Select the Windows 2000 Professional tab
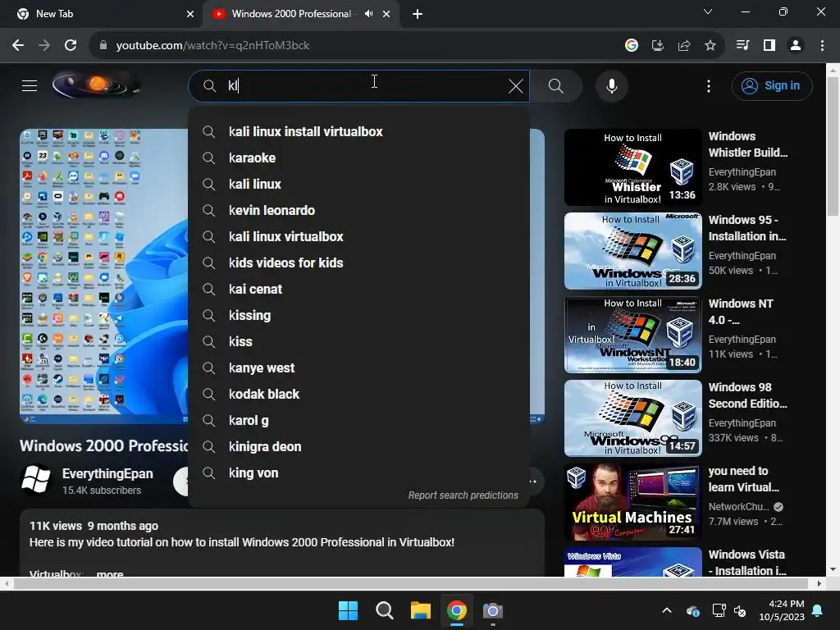 coord(291,14)
